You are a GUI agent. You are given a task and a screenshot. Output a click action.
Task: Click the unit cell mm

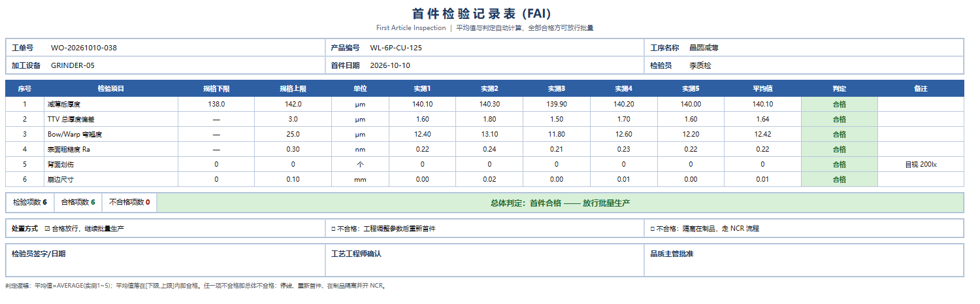coord(360,179)
